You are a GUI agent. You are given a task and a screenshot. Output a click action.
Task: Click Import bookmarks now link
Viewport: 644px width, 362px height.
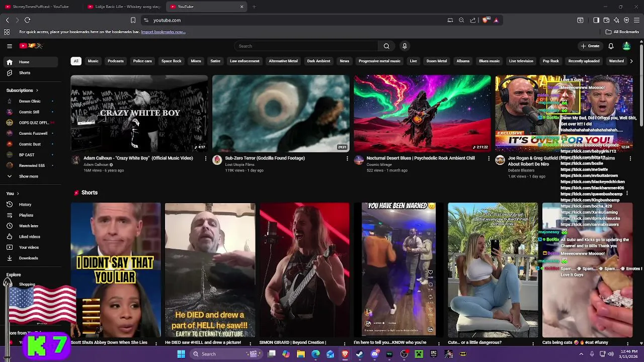tap(163, 32)
